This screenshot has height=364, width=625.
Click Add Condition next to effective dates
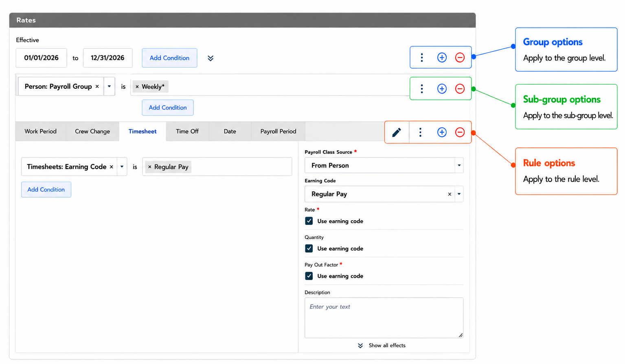pos(169,58)
